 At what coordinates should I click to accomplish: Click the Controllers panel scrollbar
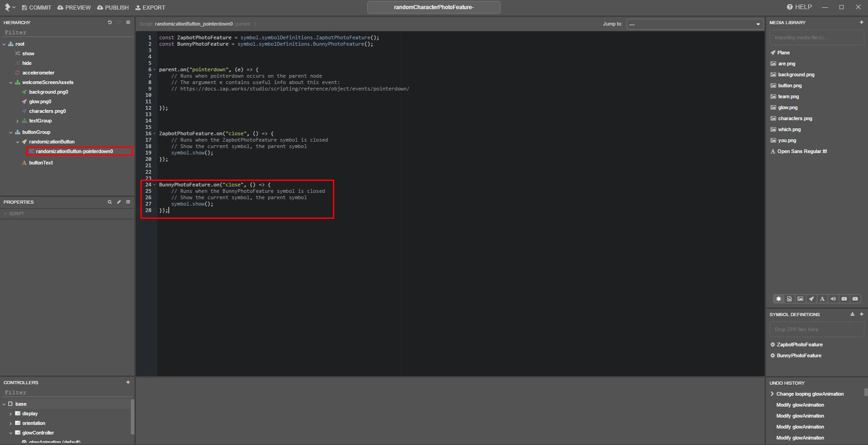(x=133, y=417)
